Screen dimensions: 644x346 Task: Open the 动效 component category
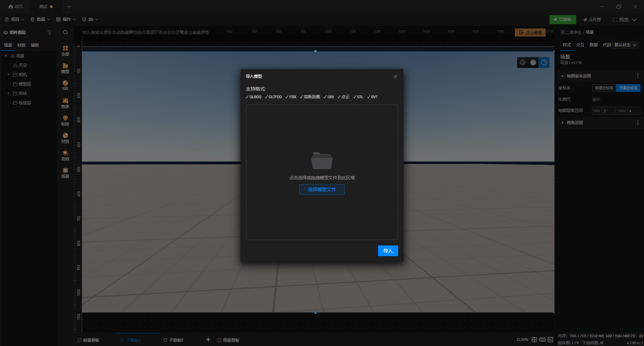65,155
